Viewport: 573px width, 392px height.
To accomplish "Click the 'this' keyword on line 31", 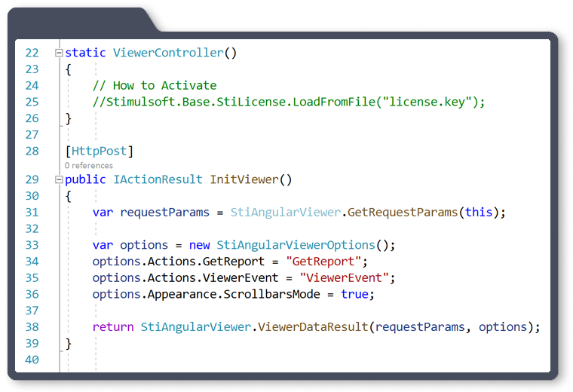I will pyautogui.click(x=478, y=213).
